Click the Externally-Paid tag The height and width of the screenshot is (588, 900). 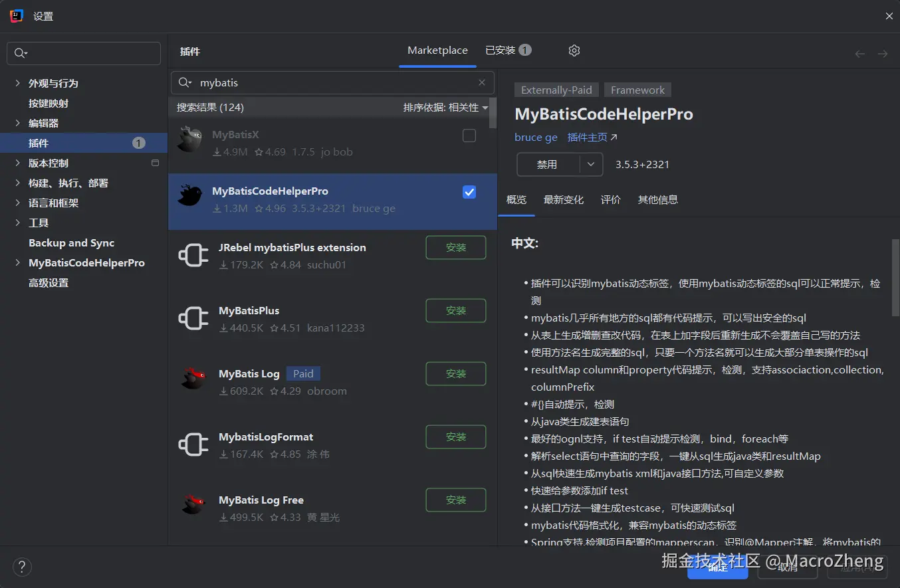(556, 90)
